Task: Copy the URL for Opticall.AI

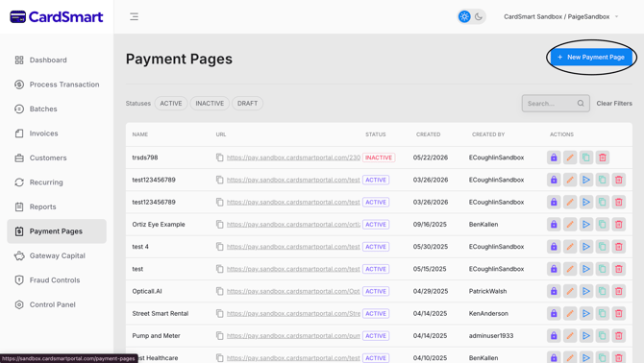Action: click(x=220, y=291)
